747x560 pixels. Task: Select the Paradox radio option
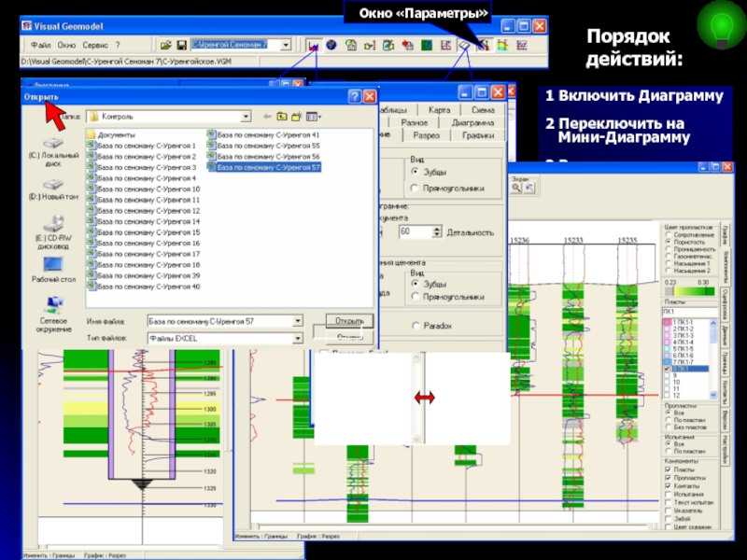click(416, 326)
